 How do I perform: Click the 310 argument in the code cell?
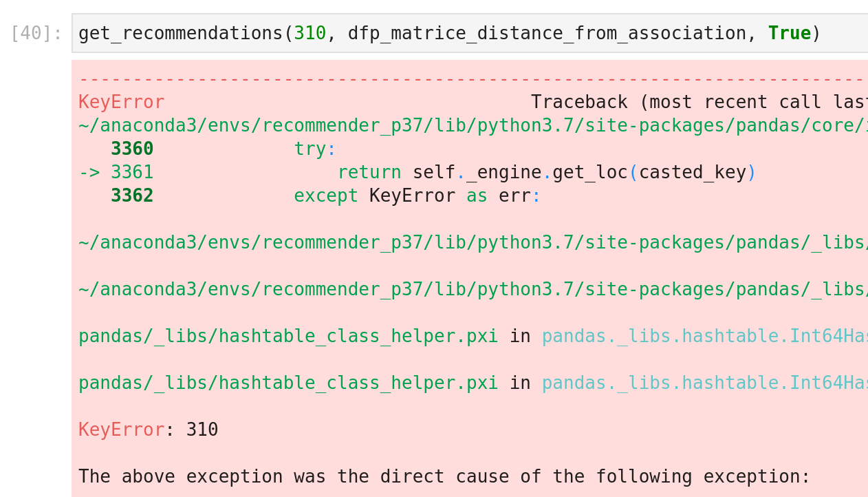(x=310, y=33)
